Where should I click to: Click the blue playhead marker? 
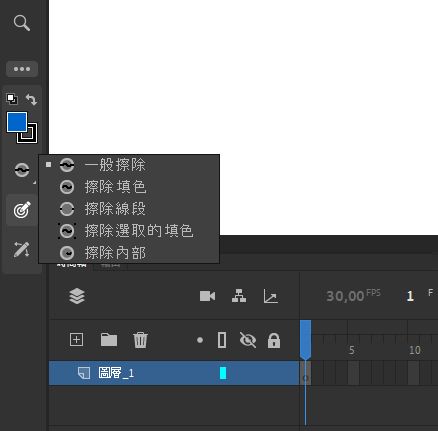(306, 339)
